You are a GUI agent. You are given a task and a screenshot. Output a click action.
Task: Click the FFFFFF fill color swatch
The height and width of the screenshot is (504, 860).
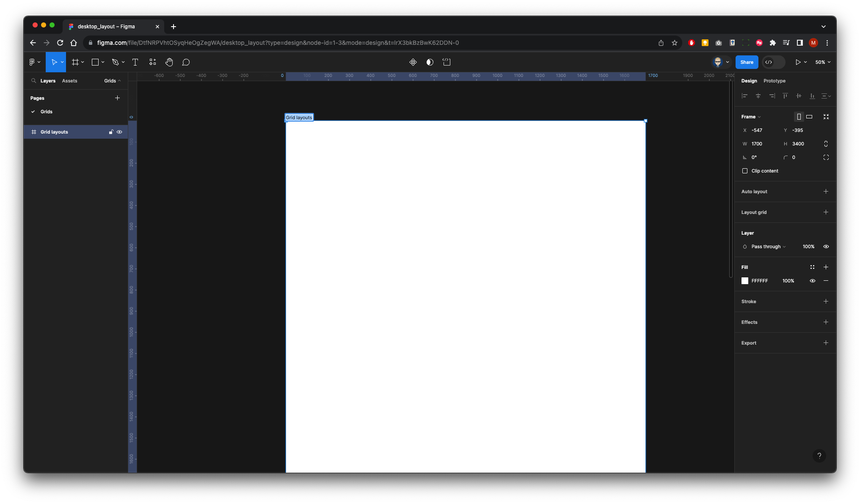click(745, 281)
